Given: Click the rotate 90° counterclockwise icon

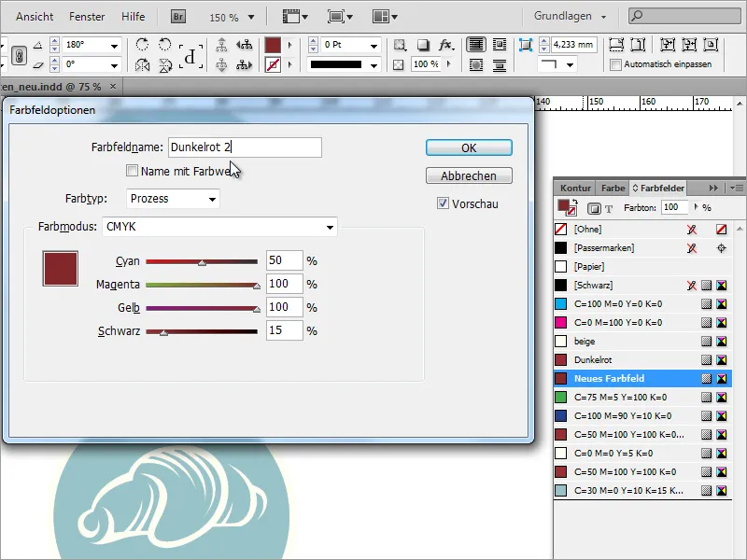Looking at the screenshot, I should click(165, 45).
